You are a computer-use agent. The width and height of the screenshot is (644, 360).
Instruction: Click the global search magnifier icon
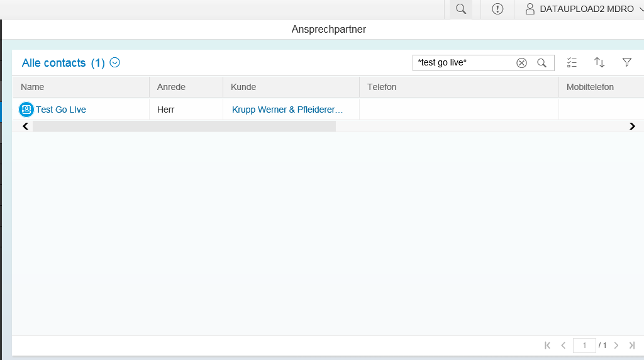(x=461, y=9)
